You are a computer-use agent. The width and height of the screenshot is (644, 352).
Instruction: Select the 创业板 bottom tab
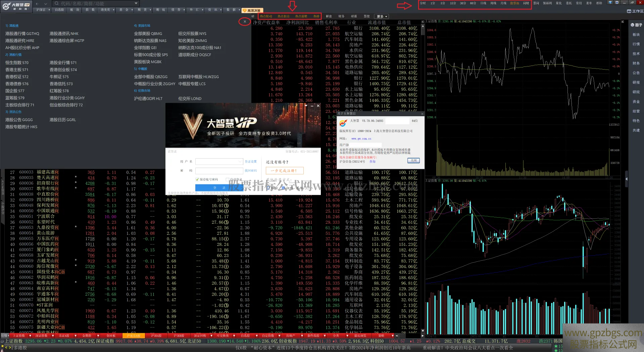[x=111, y=336]
